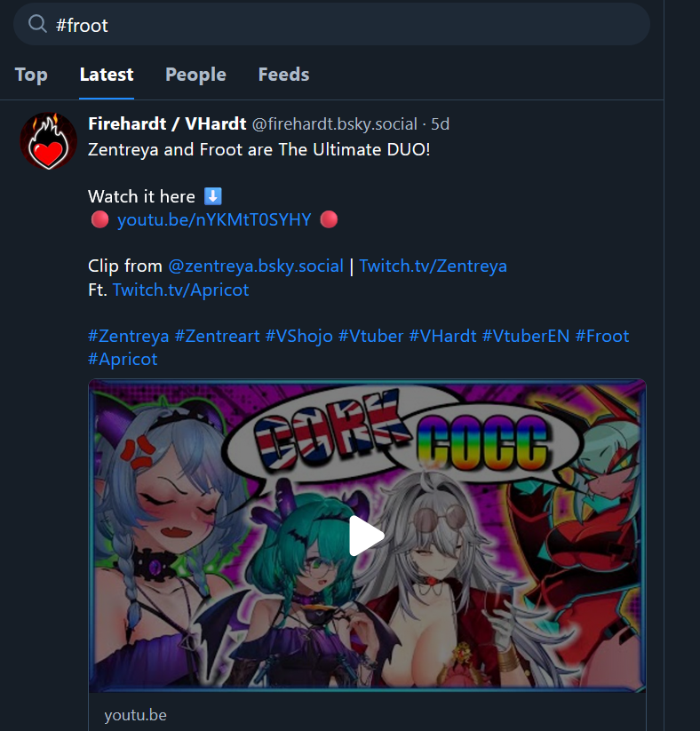The width and height of the screenshot is (700, 731).
Task: Switch to the Top tab
Action: pyautogui.click(x=31, y=75)
